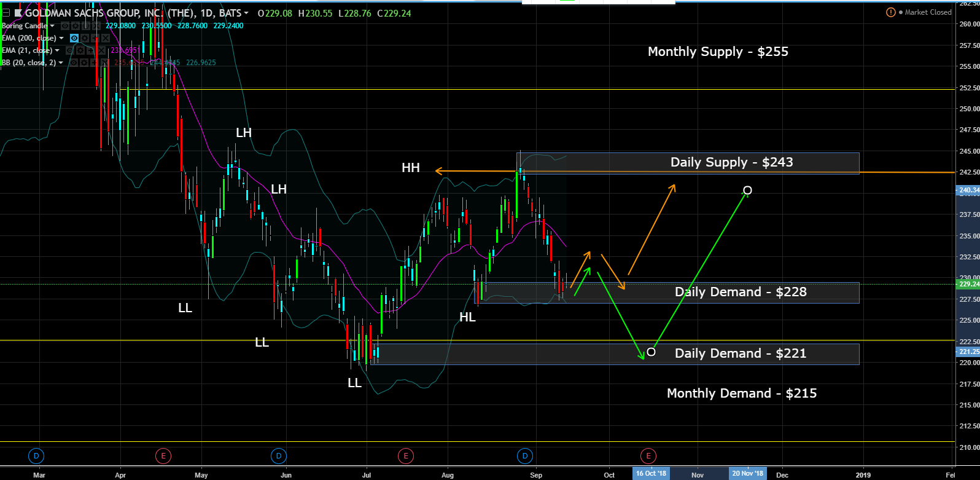This screenshot has height=480, width=980.
Task: Collapse the indicator legend with top-left box icon
Action: 6,13
